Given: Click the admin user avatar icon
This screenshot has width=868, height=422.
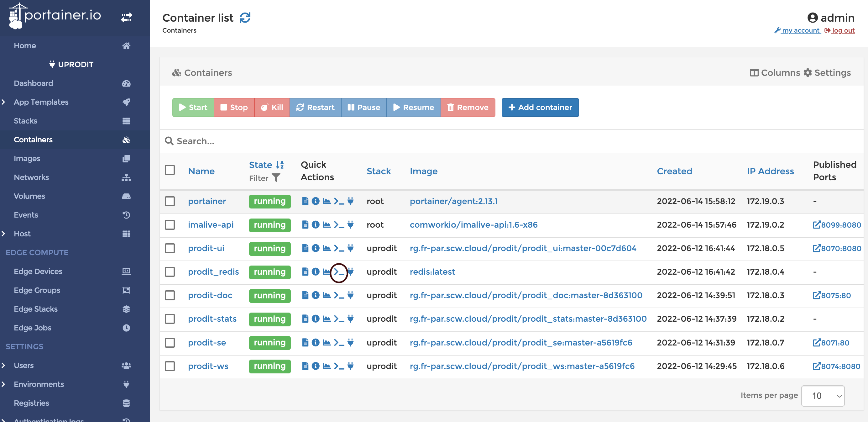Looking at the screenshot, I should click(813, 18).
